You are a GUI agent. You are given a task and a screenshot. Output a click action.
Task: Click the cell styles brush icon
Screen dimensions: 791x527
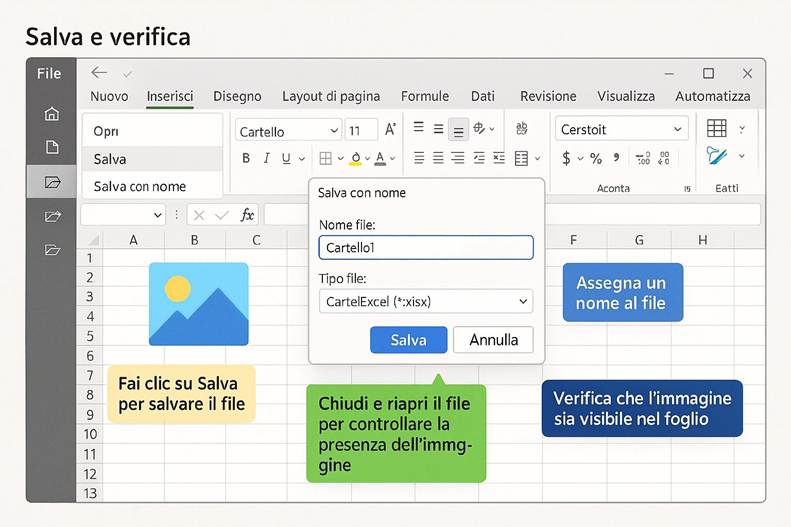coord(717,155)
